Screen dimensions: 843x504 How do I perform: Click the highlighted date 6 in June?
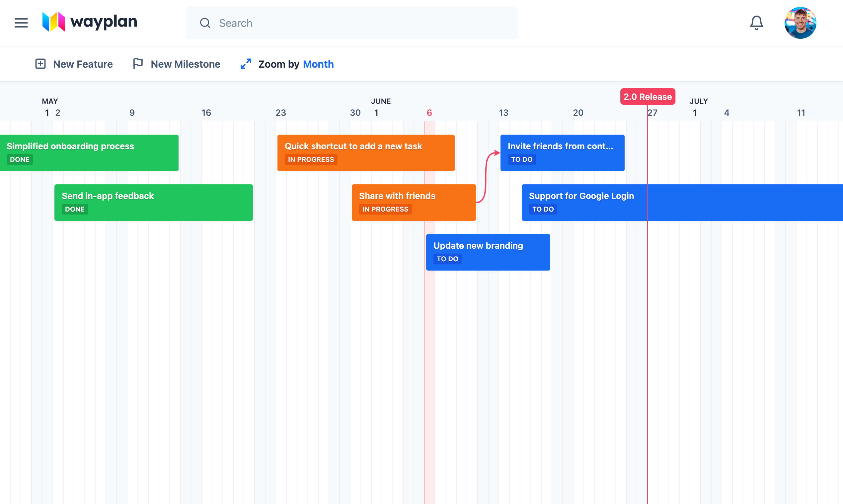(x=429, y=113)
